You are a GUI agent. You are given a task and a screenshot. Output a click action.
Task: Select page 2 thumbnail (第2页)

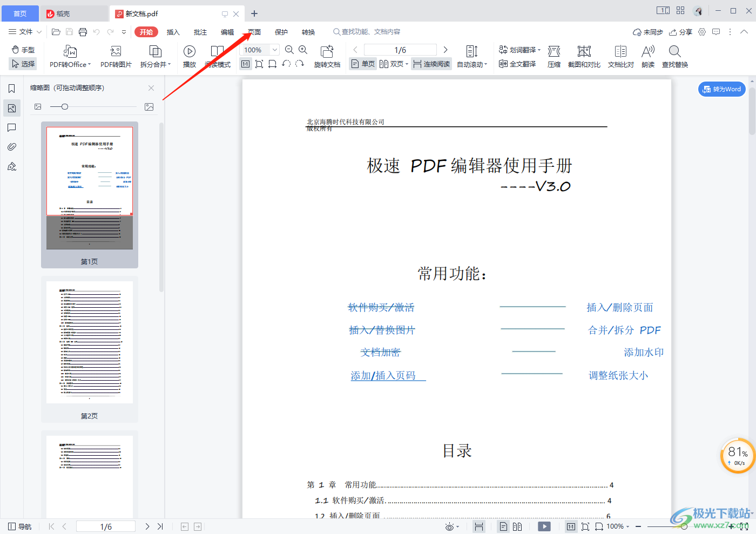coord(90,349)
